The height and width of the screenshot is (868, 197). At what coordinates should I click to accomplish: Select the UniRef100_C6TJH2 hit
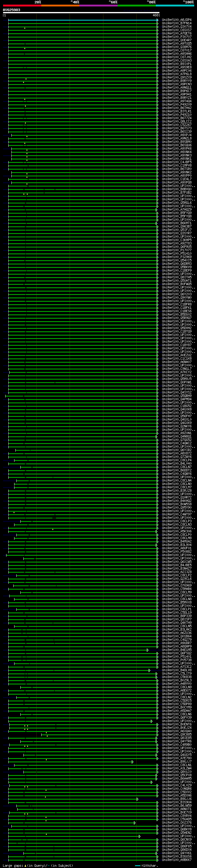coord(176,57)
